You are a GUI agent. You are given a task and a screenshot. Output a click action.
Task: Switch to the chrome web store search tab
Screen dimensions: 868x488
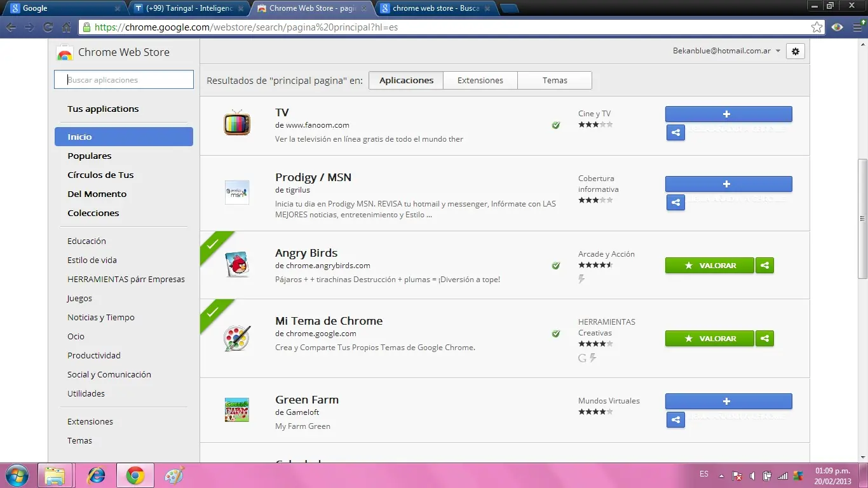pyautogui.click(x=434, y=8)
